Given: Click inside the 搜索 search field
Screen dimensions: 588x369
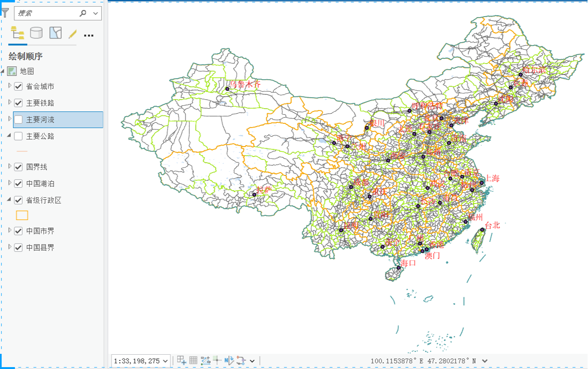Looking at the screenshot, I should tap(47, 13).
